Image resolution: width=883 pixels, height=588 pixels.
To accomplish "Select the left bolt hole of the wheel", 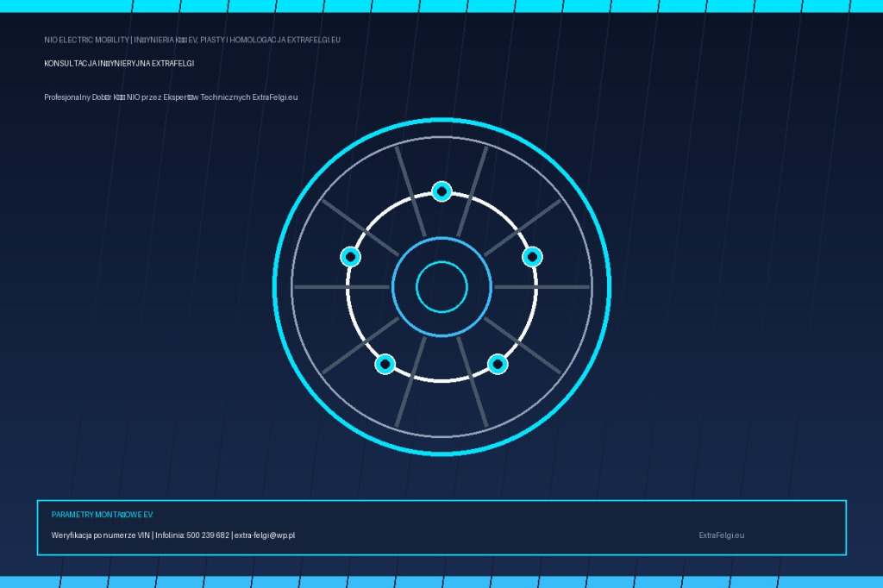I will tap(351, 257).
